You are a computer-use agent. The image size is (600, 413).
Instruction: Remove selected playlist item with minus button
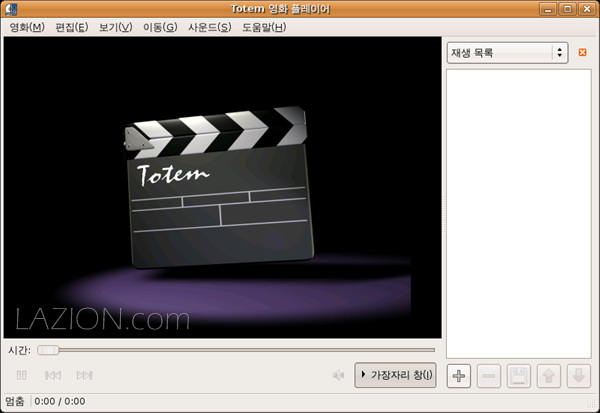489,376
